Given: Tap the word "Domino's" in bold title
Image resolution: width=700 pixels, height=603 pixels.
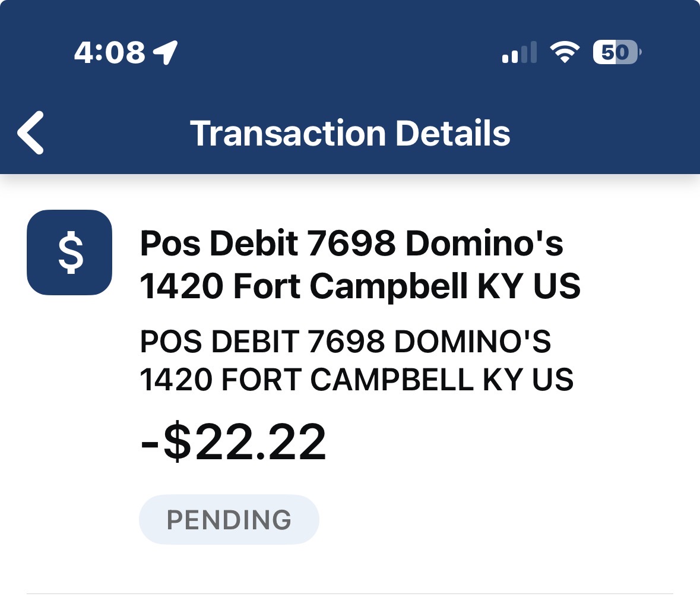Looking at the screenshot, I should 484,243.
